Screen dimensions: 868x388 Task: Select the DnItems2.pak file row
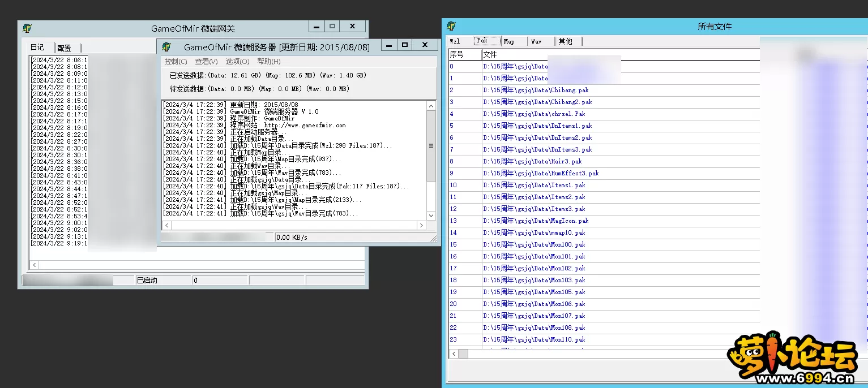[x=604, y=138]
